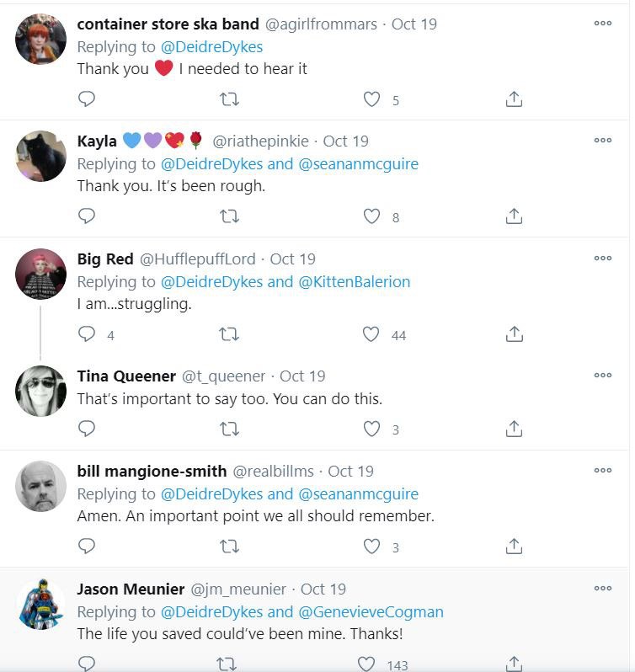
Task: Like Big Red's "I am...struggling" tweet
Action: (371, 334)
